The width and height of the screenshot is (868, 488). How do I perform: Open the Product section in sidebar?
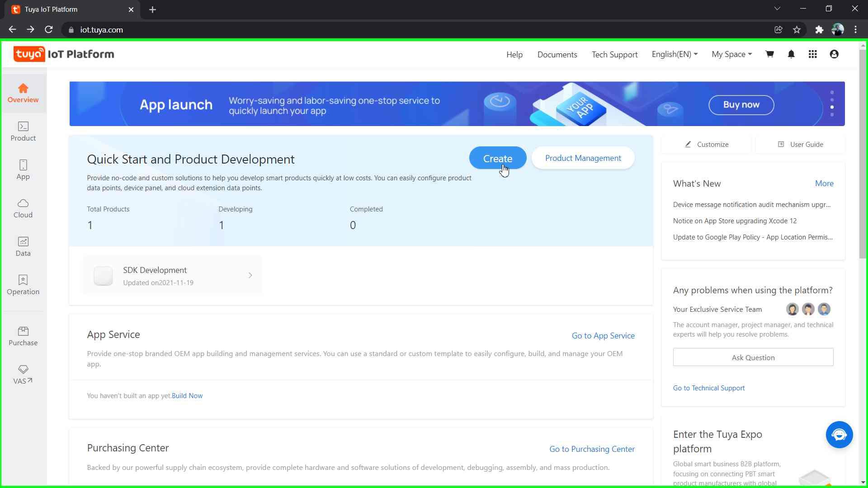(x=23, y=131)
